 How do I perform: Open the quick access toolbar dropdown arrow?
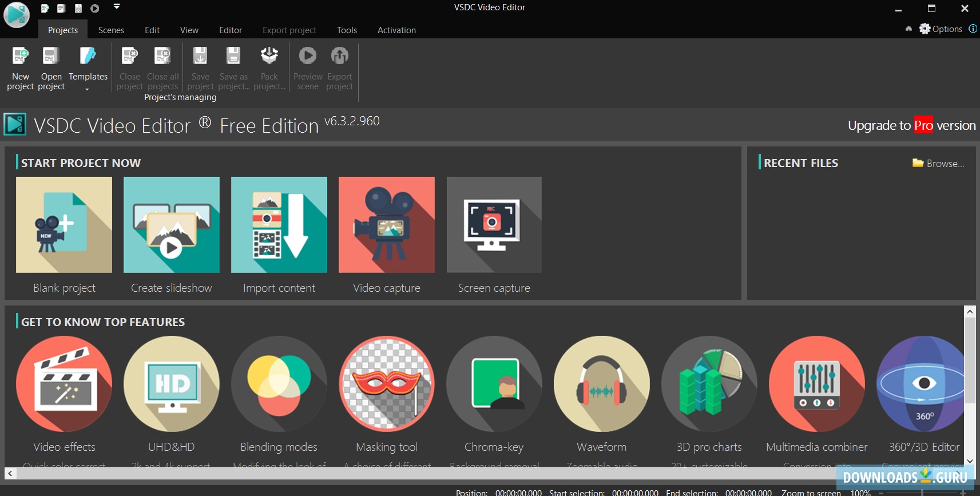click(117, 7)
